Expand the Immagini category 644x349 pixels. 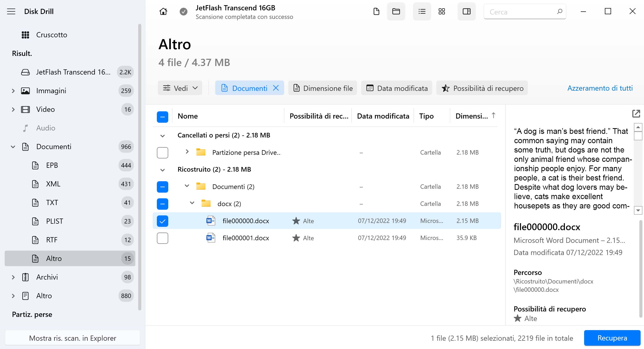click(13, 91)
